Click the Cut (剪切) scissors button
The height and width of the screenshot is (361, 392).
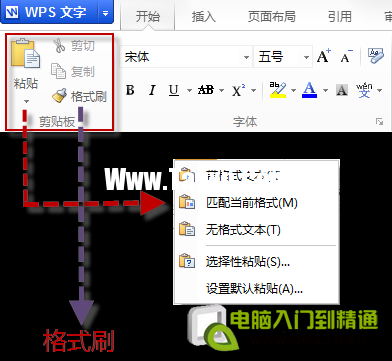tap(74, 46)
